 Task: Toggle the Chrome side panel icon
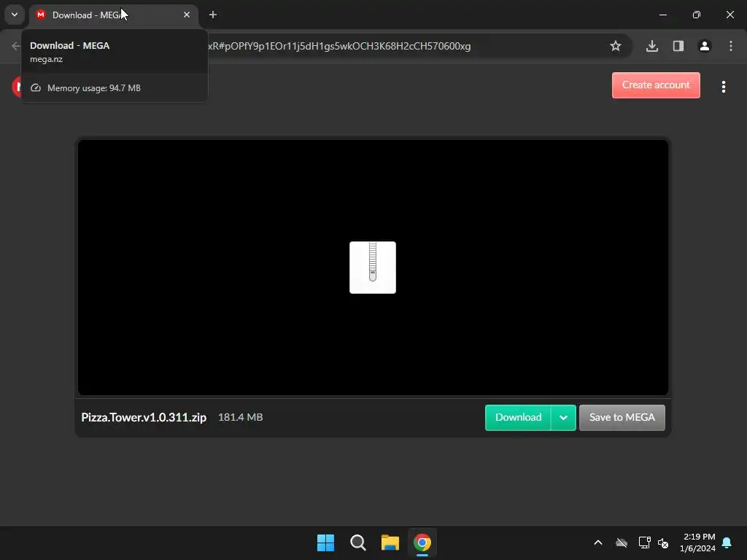678,46
